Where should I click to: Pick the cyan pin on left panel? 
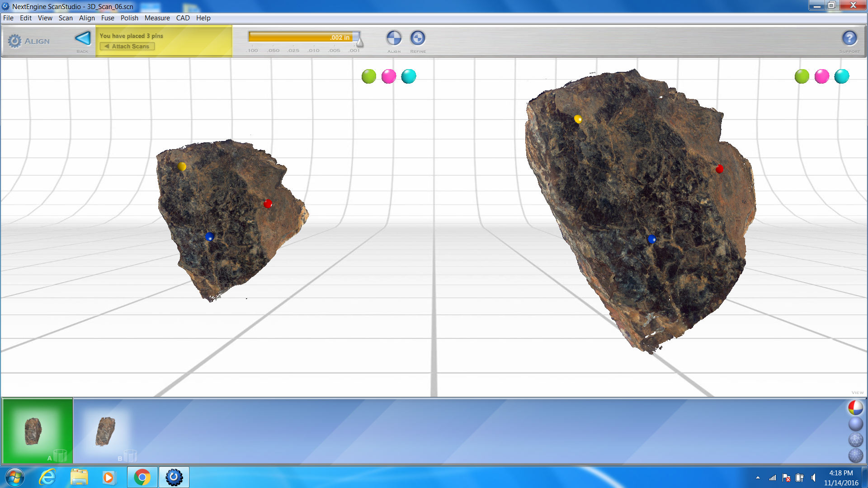click(x=408, y=76)
